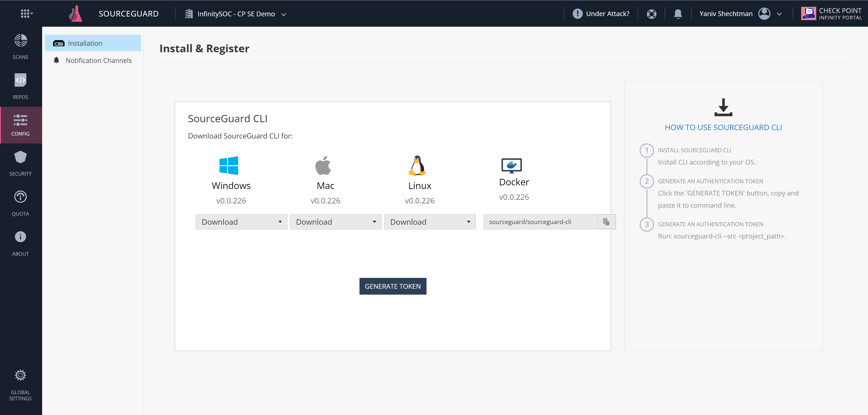Click the sourceguard/sourceguard-cli field
Image resolution: width=868 pixels, height=415 pixels.
[x=540, y=222]
